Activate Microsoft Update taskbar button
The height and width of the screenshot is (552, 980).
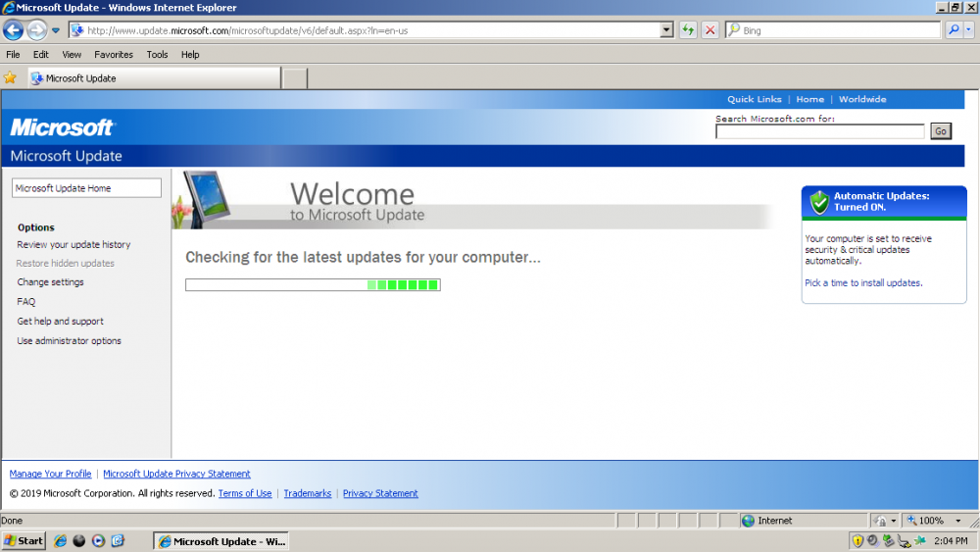tap(221, 541)
